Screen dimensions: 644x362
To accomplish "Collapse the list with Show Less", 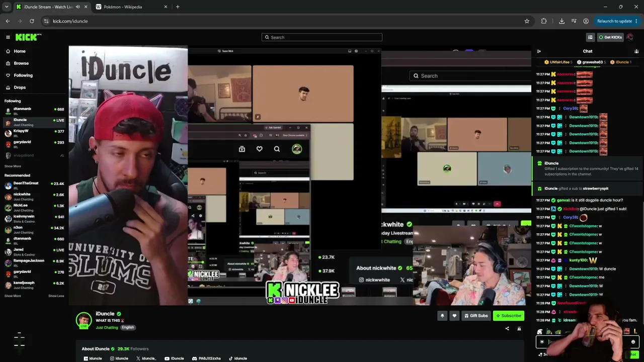I will click(56, 296).
